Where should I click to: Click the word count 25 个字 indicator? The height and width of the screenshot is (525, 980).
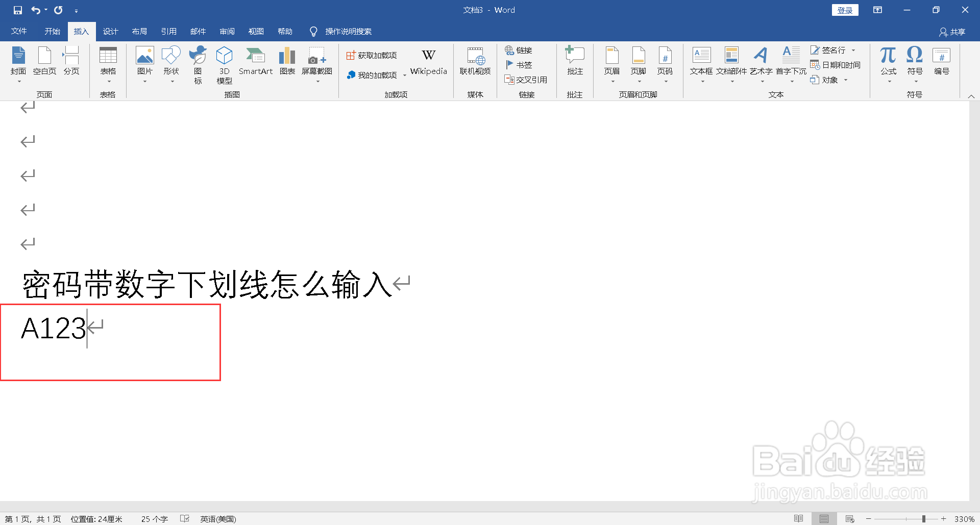(x=154, y=518)
